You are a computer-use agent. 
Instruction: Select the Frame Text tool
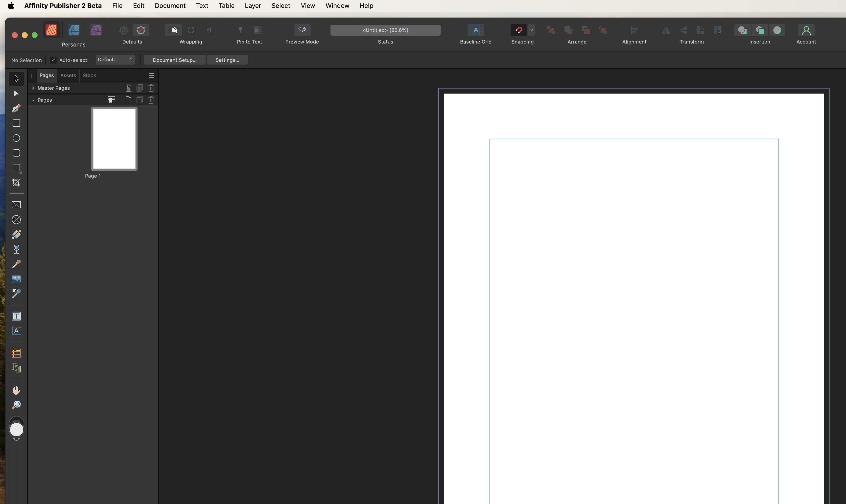(16, 316)
